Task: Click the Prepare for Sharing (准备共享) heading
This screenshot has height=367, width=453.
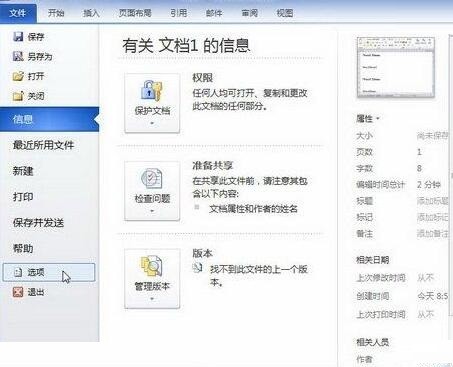Action: tap(213, 165)
